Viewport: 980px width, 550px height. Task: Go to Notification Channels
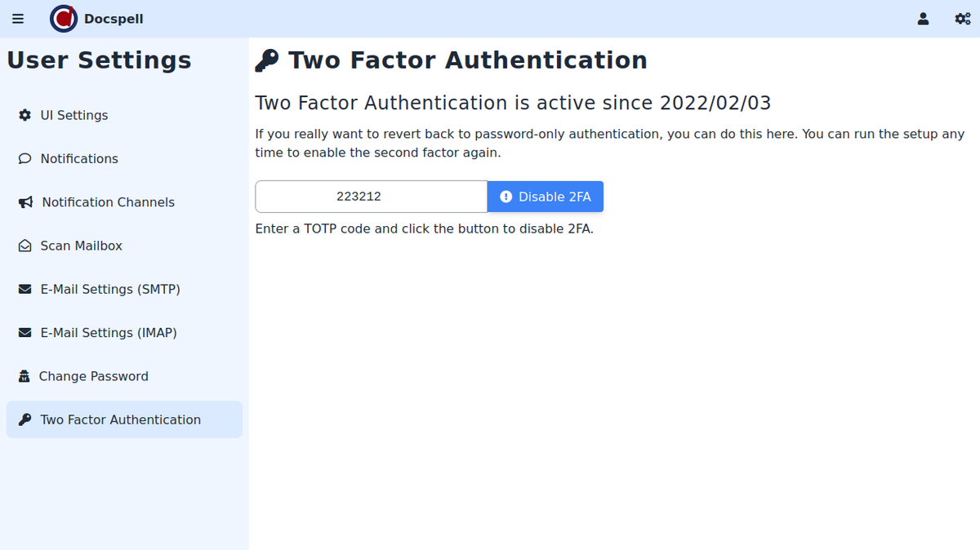108,202
